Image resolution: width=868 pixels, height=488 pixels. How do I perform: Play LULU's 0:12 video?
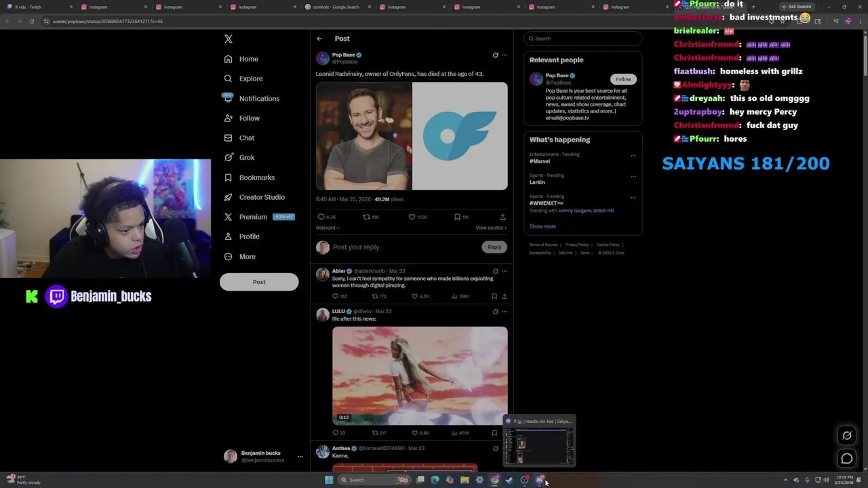pyautogui.click(x=420, y=375)
